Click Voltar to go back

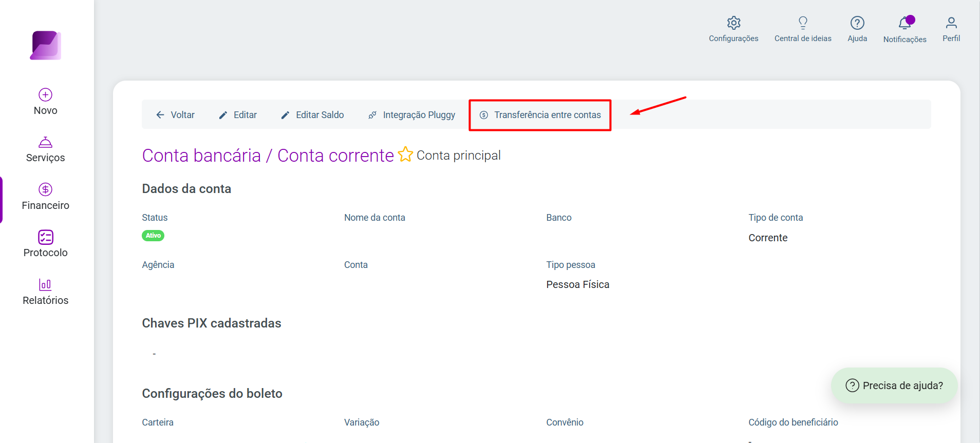(175, 115)
